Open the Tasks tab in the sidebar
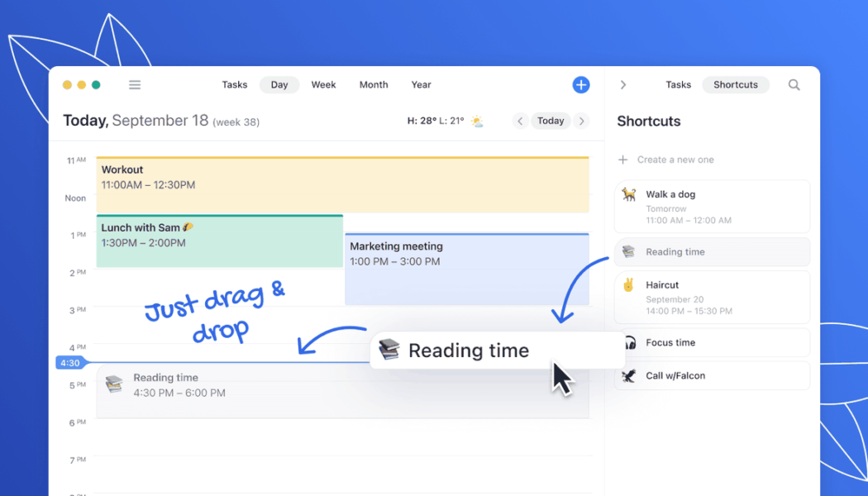This screenshot has width=868, height=496. 678,84
